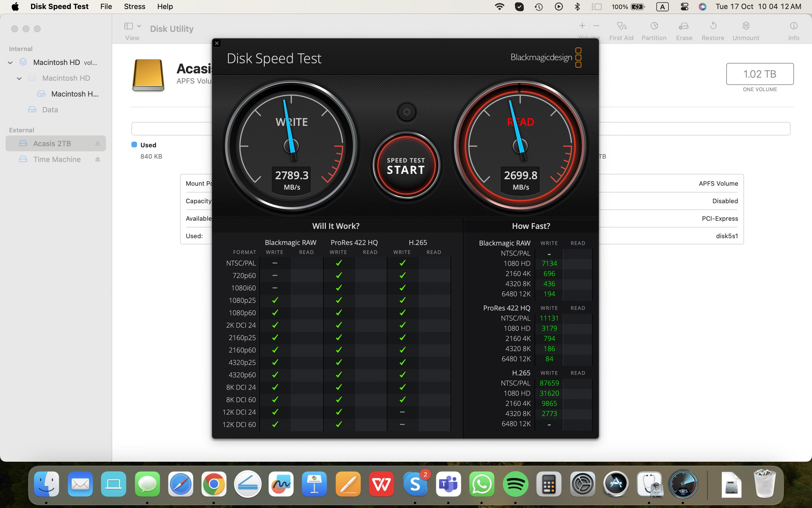This screenshot has width=812, height=508.
Task: Open Disk Utility from the Dock
Action: [649, 484]
